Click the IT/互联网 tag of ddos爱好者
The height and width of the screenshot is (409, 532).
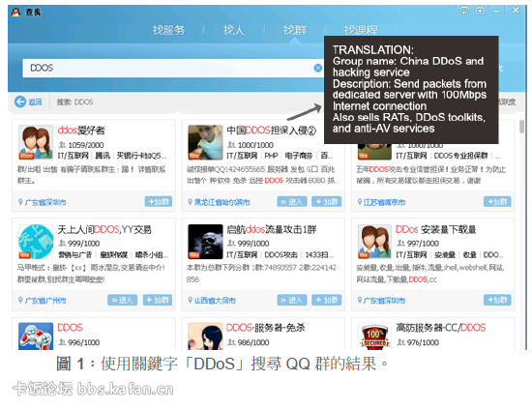(x=73, y=156)
